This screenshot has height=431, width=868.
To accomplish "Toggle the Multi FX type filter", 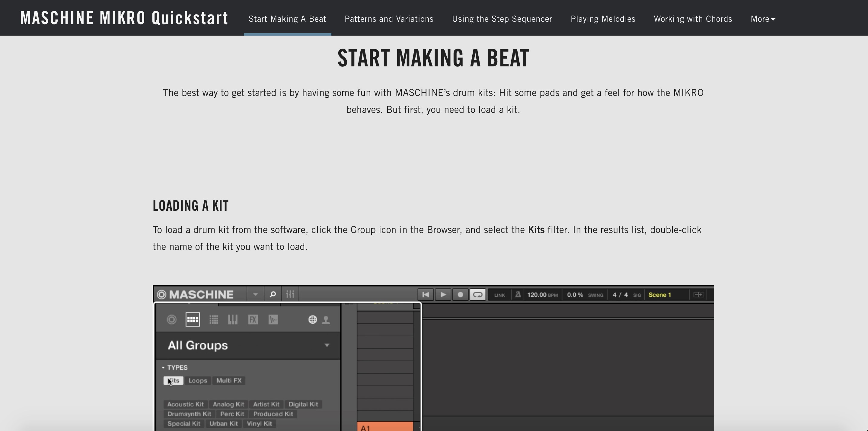I will [229, 381].
